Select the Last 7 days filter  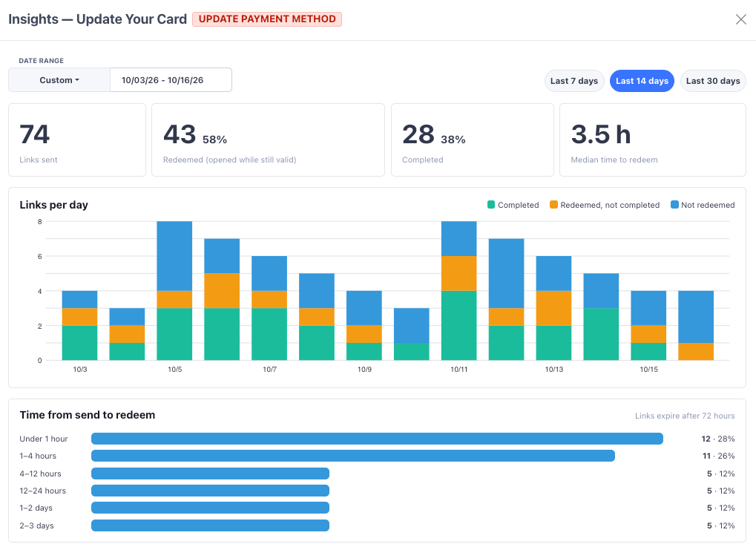point(573,81)
